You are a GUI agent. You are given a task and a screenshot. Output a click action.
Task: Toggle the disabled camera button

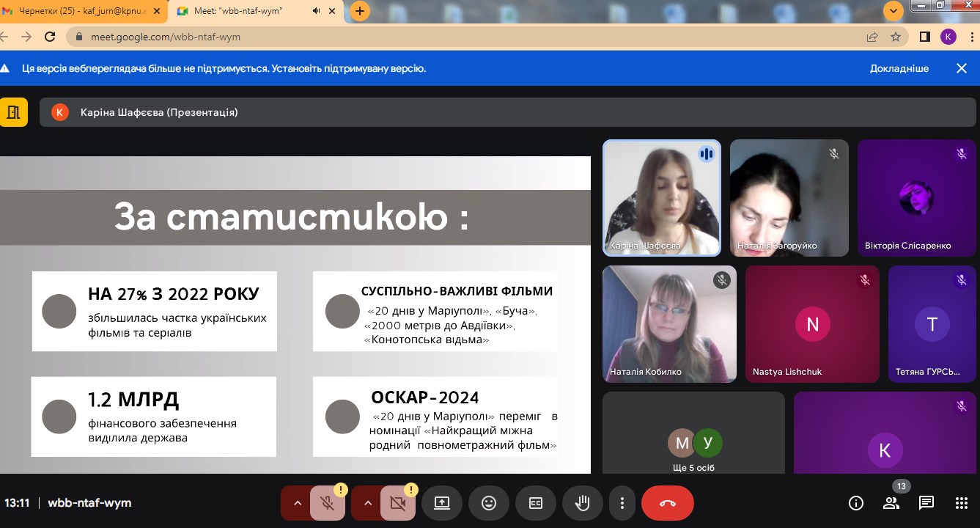pos(397,503)
